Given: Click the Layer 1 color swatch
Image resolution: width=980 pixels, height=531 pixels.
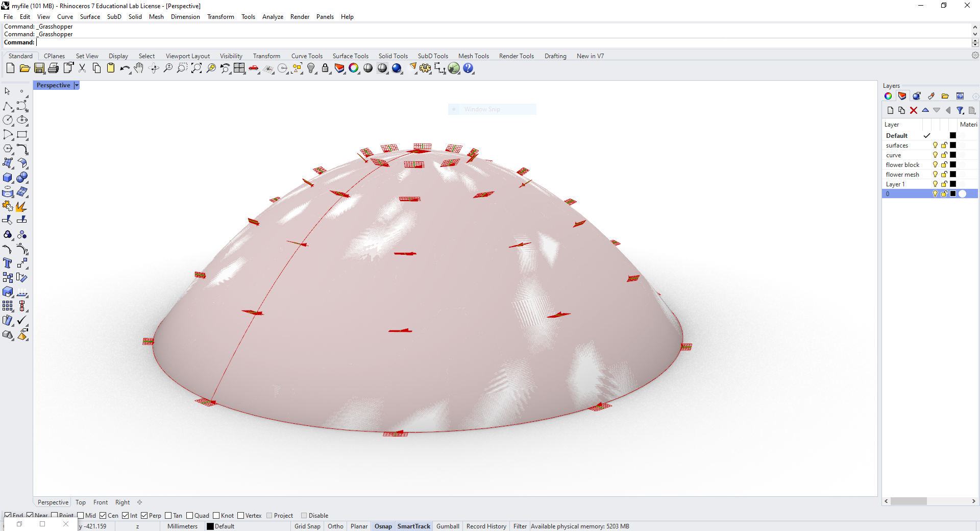Looking at the screenshot, I should coord(953,184).
